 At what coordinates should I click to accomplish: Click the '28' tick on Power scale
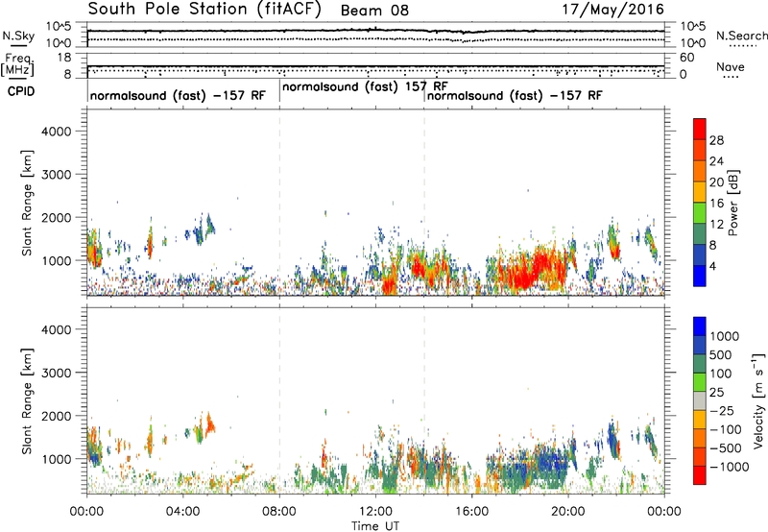(x=716, y=140)
